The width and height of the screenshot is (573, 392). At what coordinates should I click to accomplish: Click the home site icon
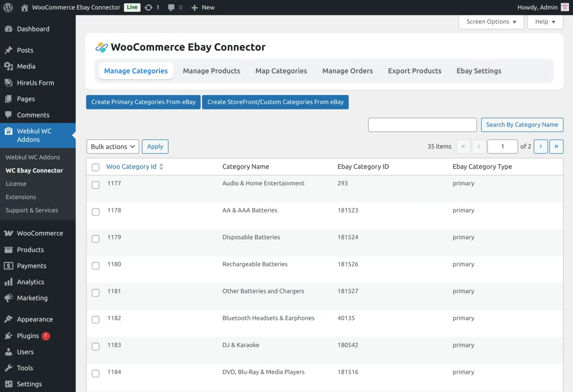coord(25,7)
